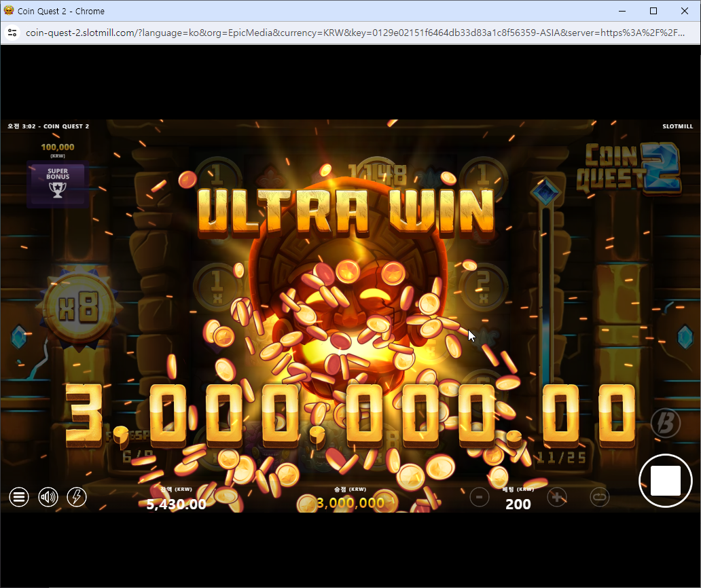This screenshot has height=588, width=701.
Task: Click the 5,430.00 balance display
Action: pos(176,504)
